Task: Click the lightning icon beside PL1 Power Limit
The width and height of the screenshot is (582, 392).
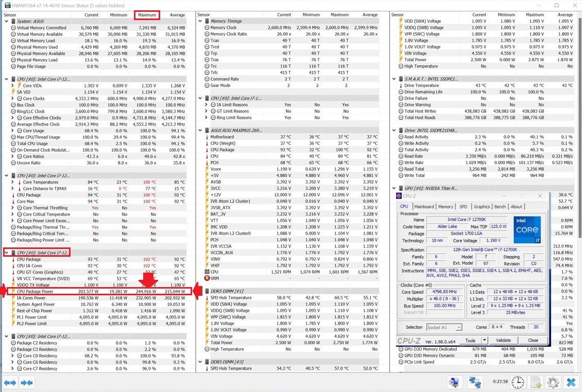Action: 13,317
